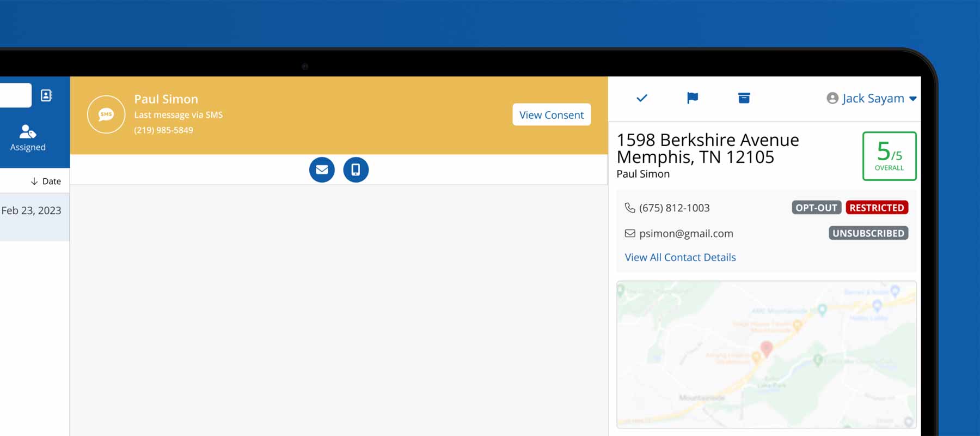Click the SMS bubble avatar icon
Viewport: 980px width, 436px height.
106,114
